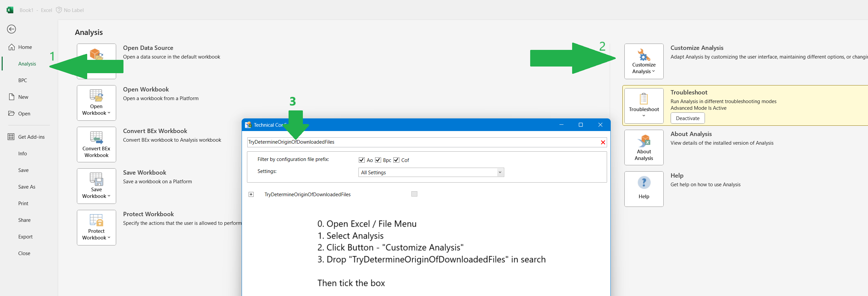Select Analysis in the left sidebar

point(27,64)
